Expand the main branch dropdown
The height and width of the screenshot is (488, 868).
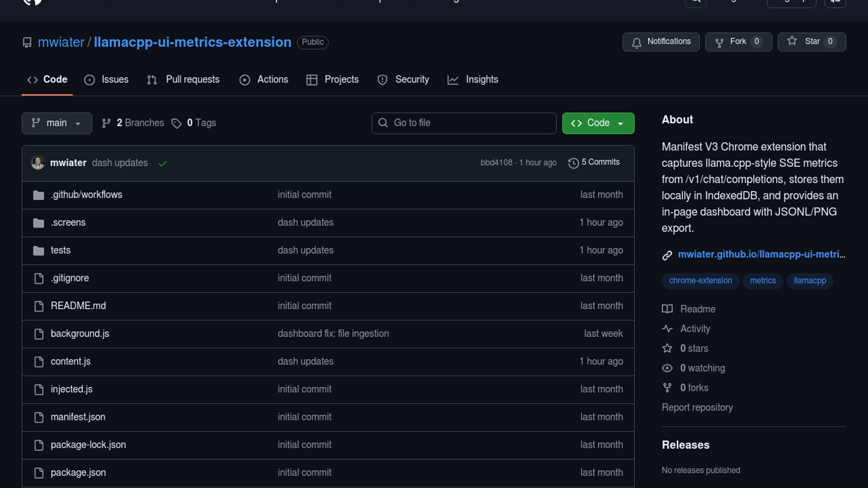click(57, 123)
